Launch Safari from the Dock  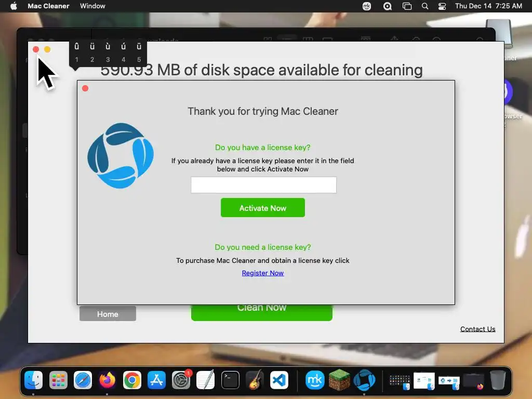pos(83,380)
